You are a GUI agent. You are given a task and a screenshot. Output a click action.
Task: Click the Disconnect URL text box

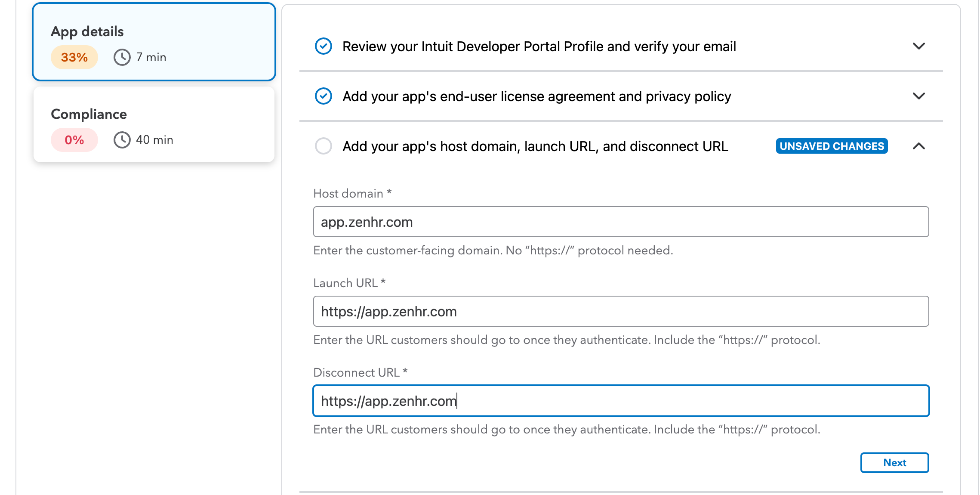coord(620,401)
